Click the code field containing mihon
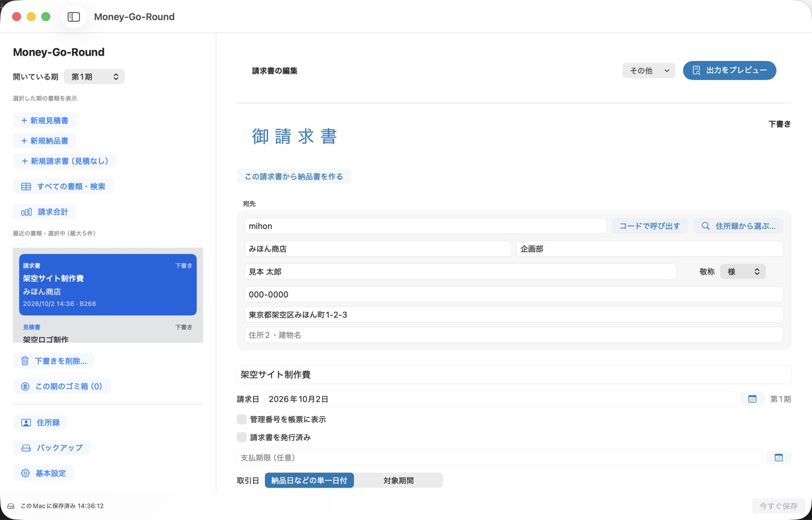 426,226
